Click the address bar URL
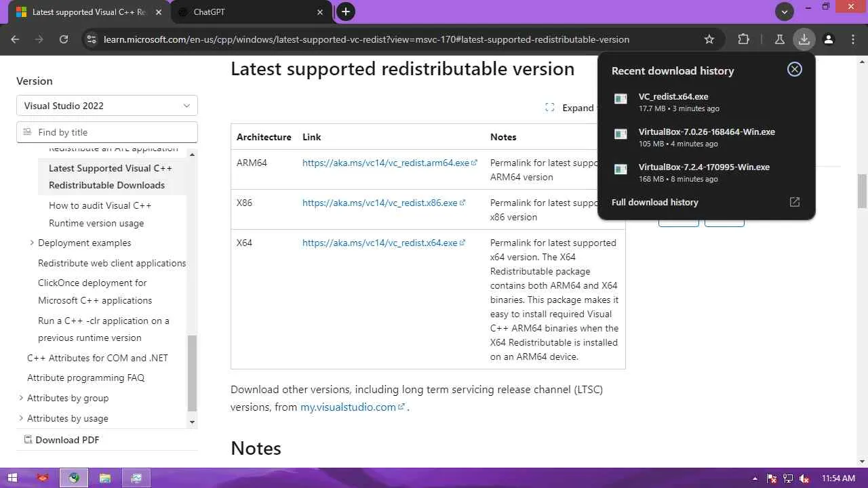 (366, 39)
